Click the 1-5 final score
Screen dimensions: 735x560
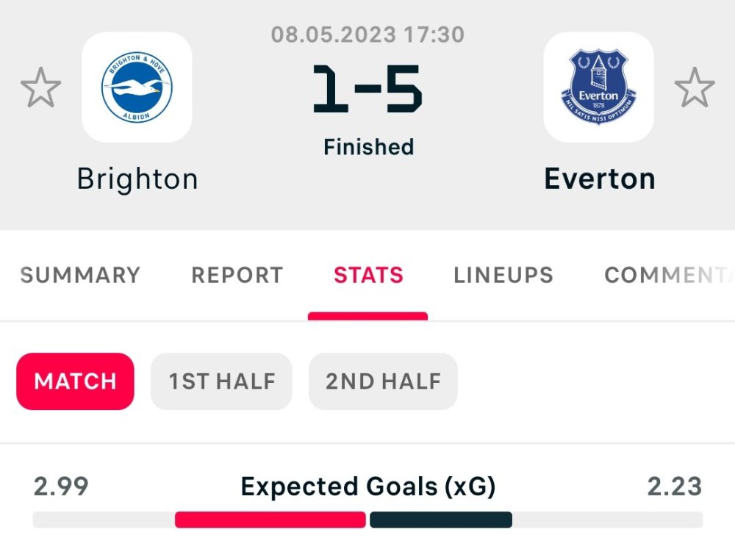[x=367, y=89]
